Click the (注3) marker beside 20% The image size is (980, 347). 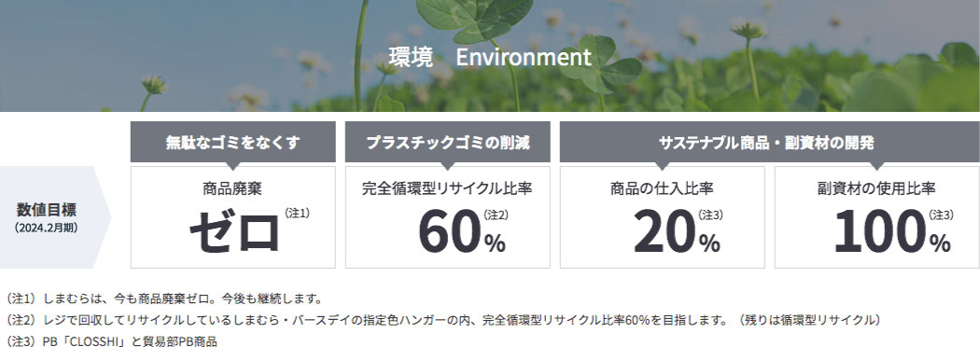tap(710, 215)
